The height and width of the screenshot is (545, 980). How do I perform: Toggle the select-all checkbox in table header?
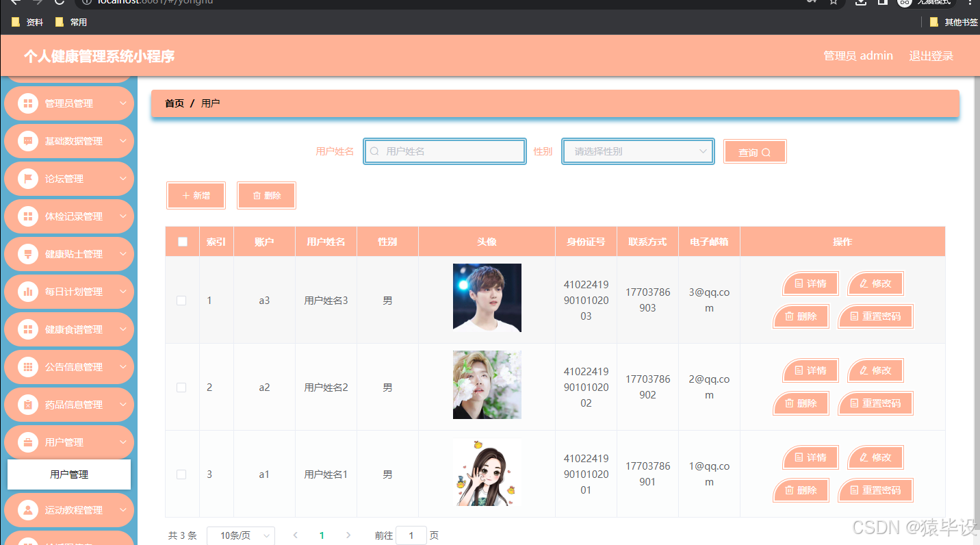(182, 242)
